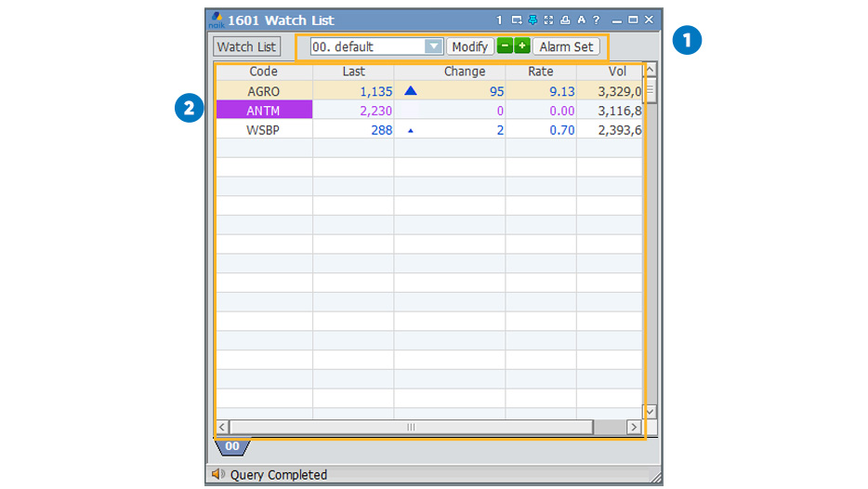
Task: Click the horizontal scrollbar right arrow
Action: pos(634,427)
